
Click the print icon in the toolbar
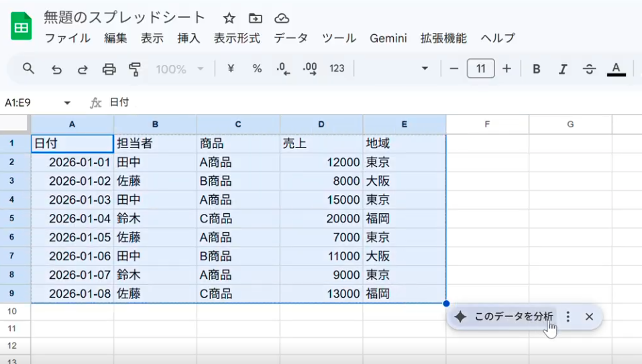[109, 69]
